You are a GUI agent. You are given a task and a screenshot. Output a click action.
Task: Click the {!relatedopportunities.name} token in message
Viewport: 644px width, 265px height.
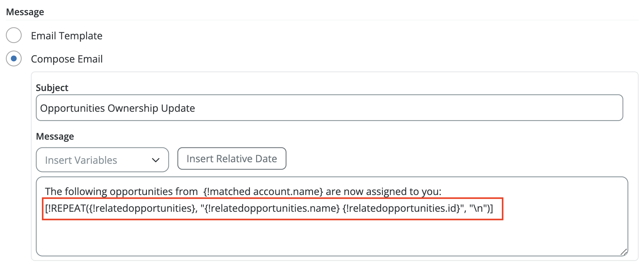(x=272, y=208)
